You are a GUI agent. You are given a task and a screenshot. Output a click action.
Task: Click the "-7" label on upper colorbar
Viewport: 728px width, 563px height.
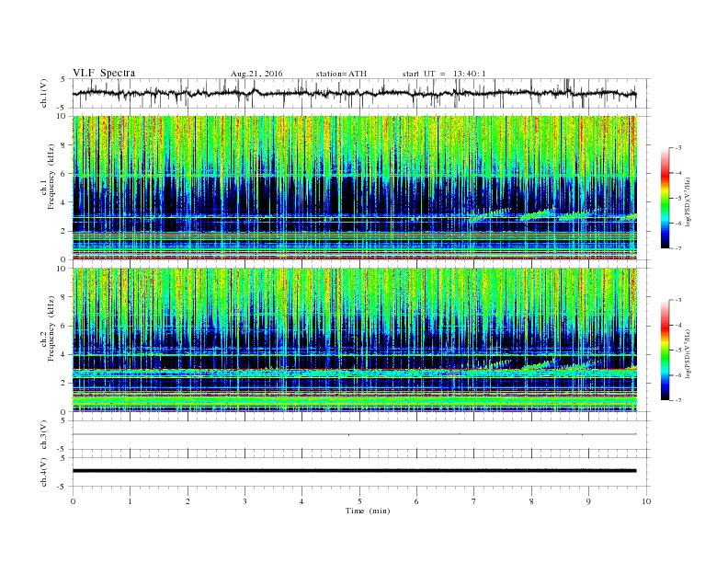(678, 248)
